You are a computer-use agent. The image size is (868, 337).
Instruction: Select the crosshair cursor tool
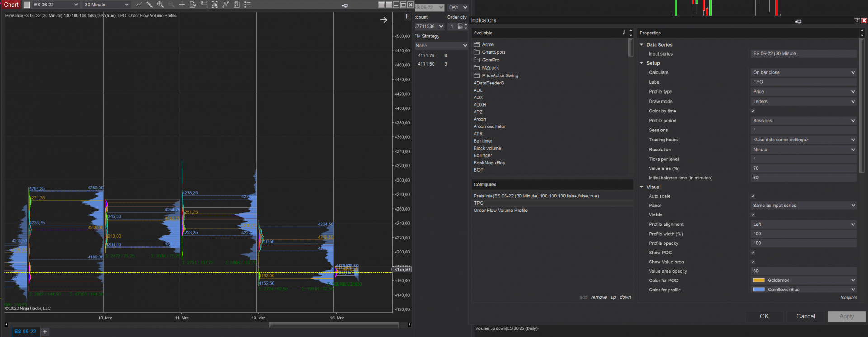pyautogui.click(x=182, y=5)
